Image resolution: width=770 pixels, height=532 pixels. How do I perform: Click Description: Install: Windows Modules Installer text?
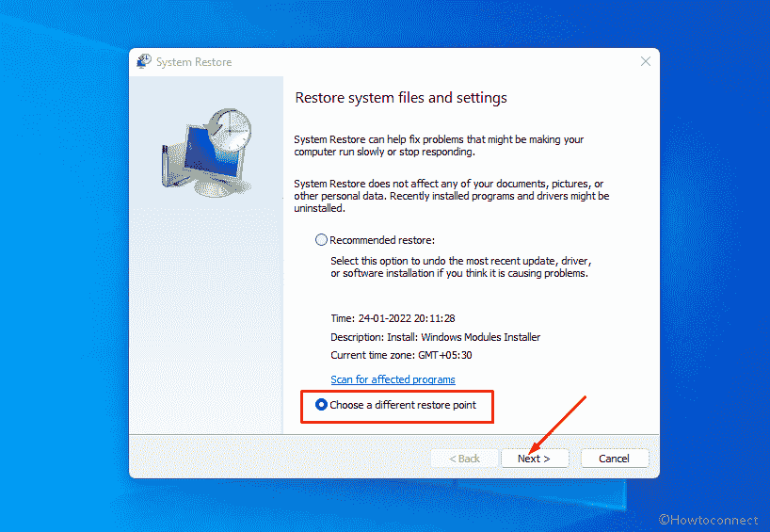tap(435, 337)
